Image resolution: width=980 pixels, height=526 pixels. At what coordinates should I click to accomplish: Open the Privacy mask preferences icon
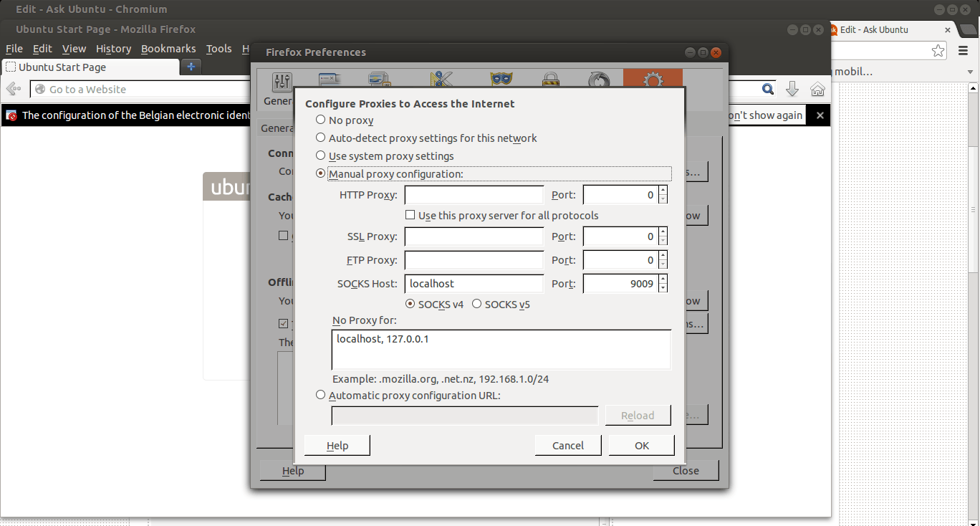[501, 79]
